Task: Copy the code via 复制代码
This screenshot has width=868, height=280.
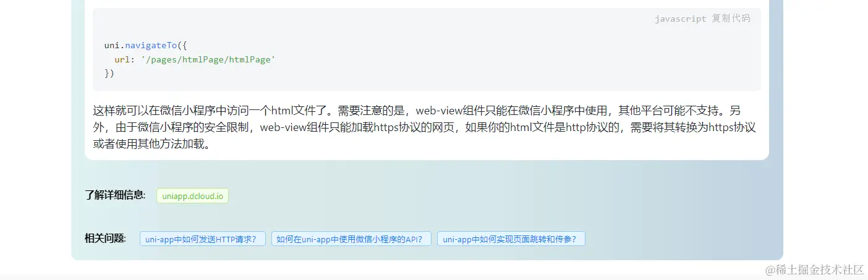Action: (731, 19)
